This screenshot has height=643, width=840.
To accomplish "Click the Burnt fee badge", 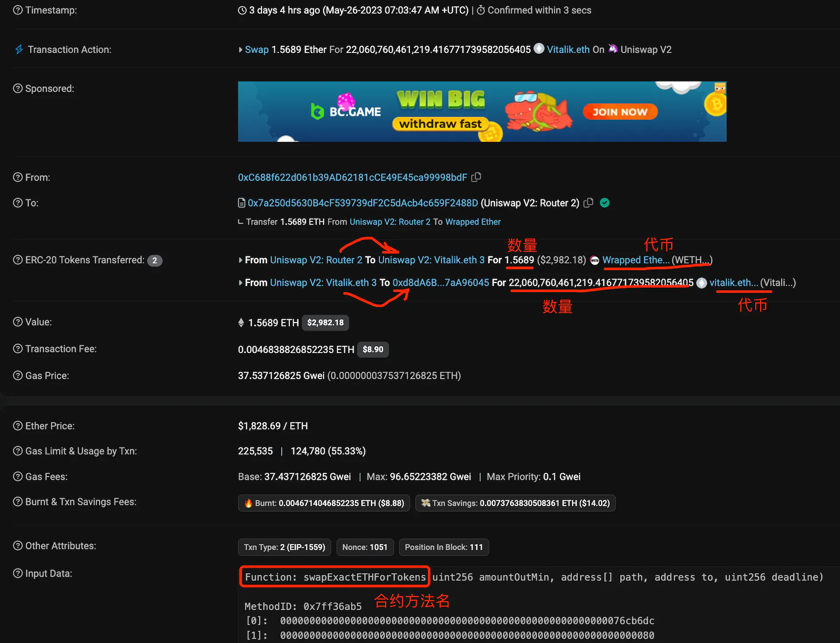I will point(324,503).
